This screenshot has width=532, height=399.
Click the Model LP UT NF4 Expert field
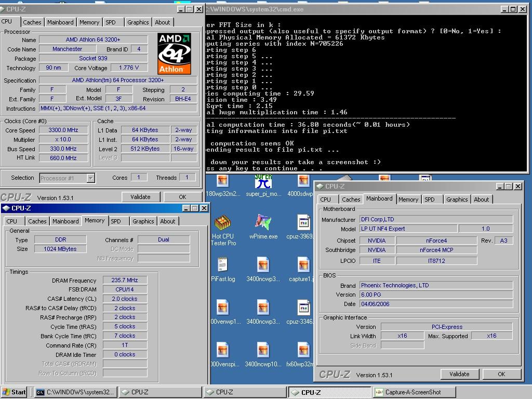point(408,229)
